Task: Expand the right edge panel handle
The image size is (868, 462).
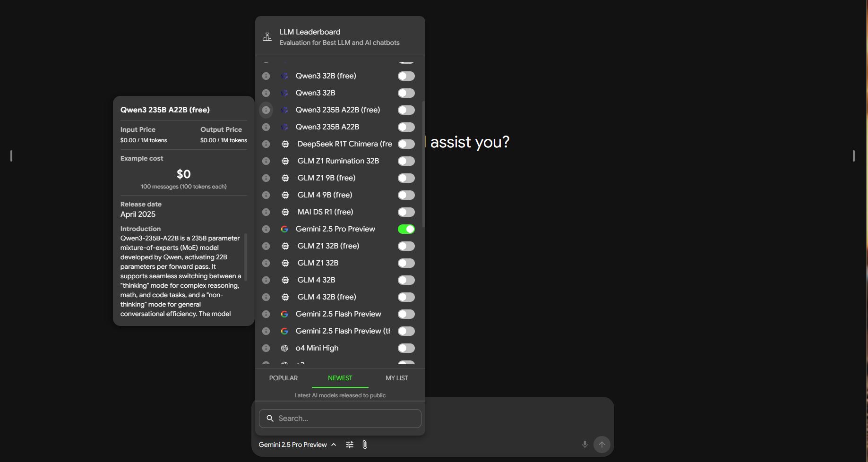Action: [853, 156]
